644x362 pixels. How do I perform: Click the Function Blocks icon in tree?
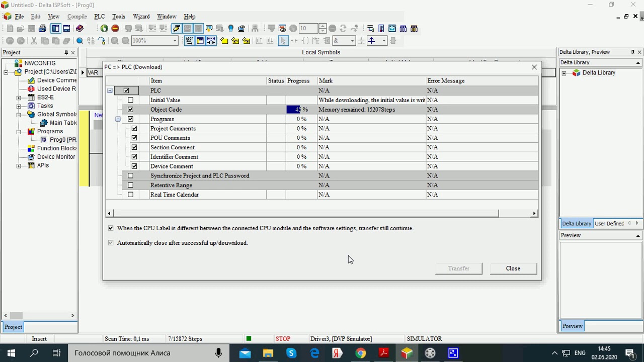coord(31,148)
